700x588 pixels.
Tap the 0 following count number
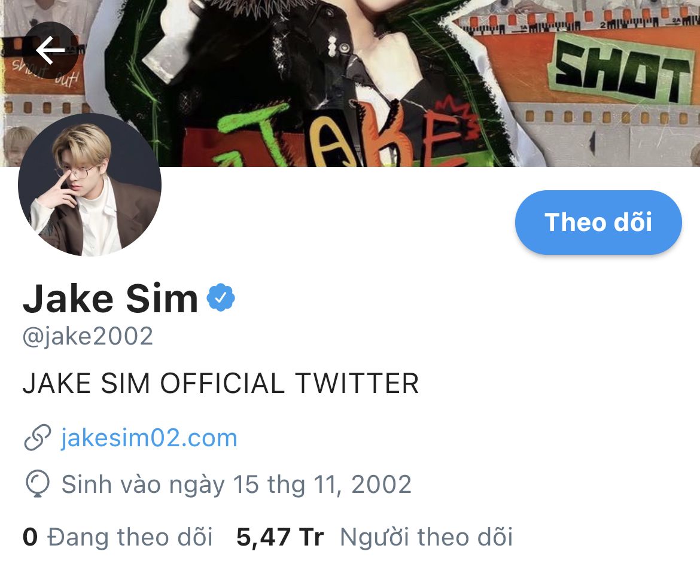[x=30, y=537]
